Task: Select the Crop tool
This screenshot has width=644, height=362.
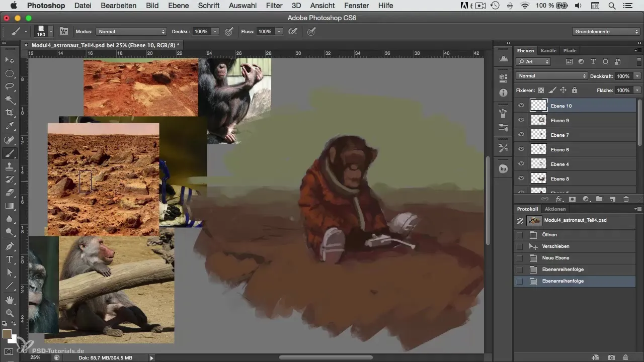Action: tap(10, 113)
